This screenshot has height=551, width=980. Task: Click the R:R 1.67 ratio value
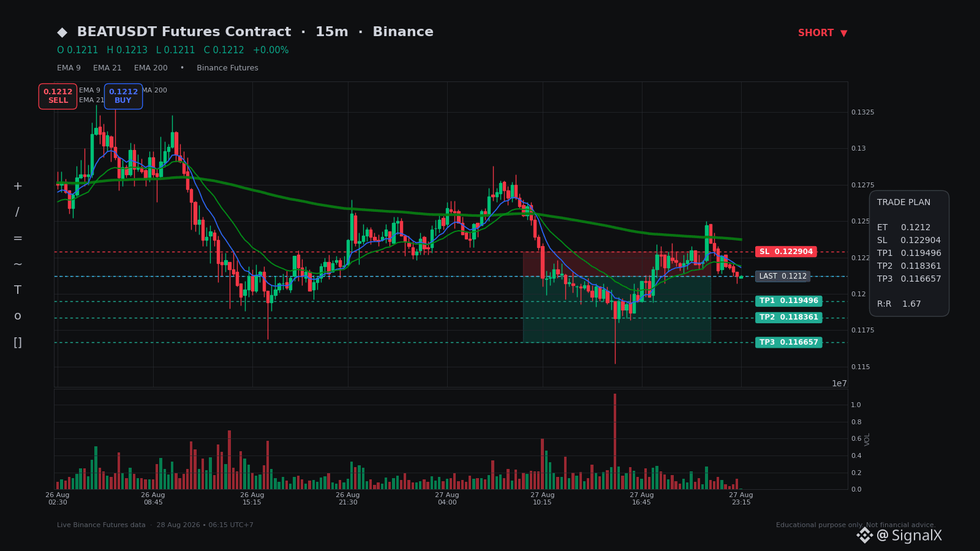[x=899, y=304]
